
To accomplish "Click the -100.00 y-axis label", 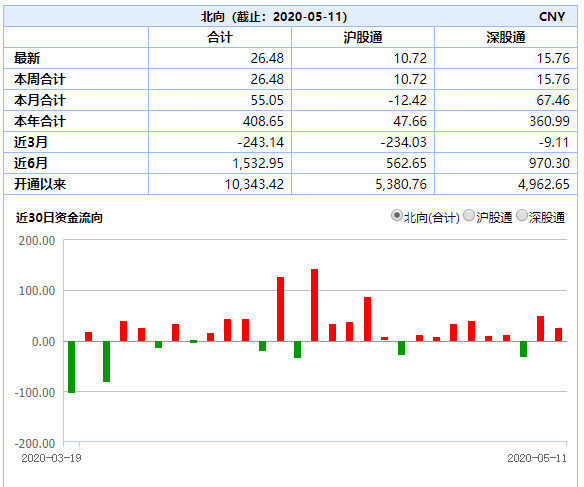I will coord(35,392).
